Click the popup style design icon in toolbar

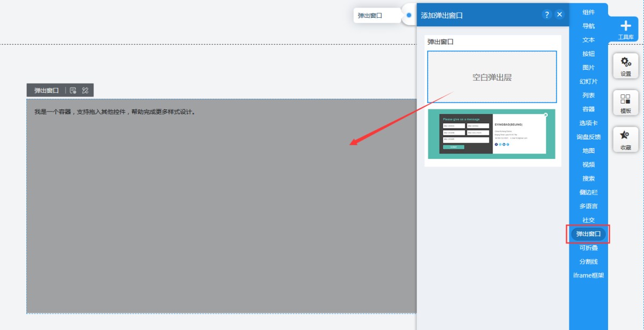85,91
